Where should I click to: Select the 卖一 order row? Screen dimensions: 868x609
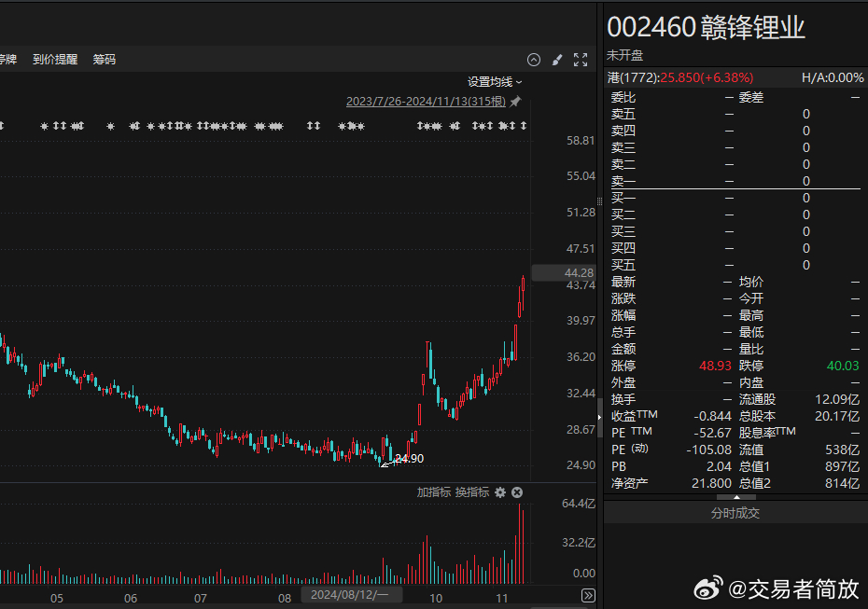pyautogui.click(x=735, y=181)
